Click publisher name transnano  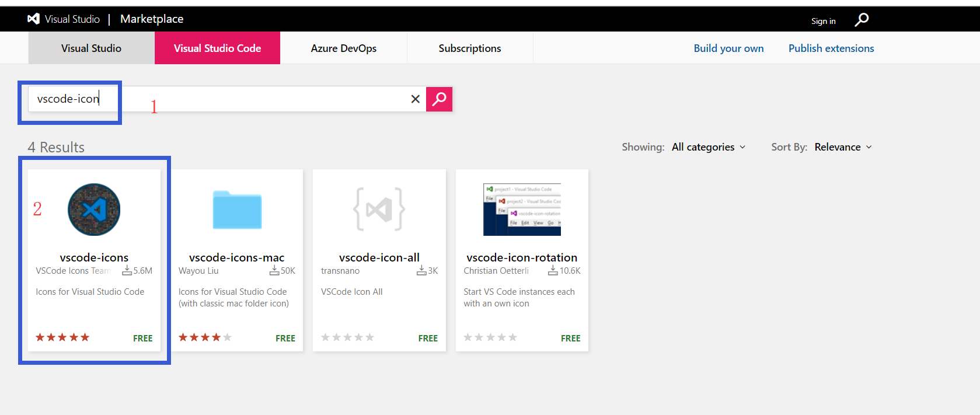click(x=340, y=271)
